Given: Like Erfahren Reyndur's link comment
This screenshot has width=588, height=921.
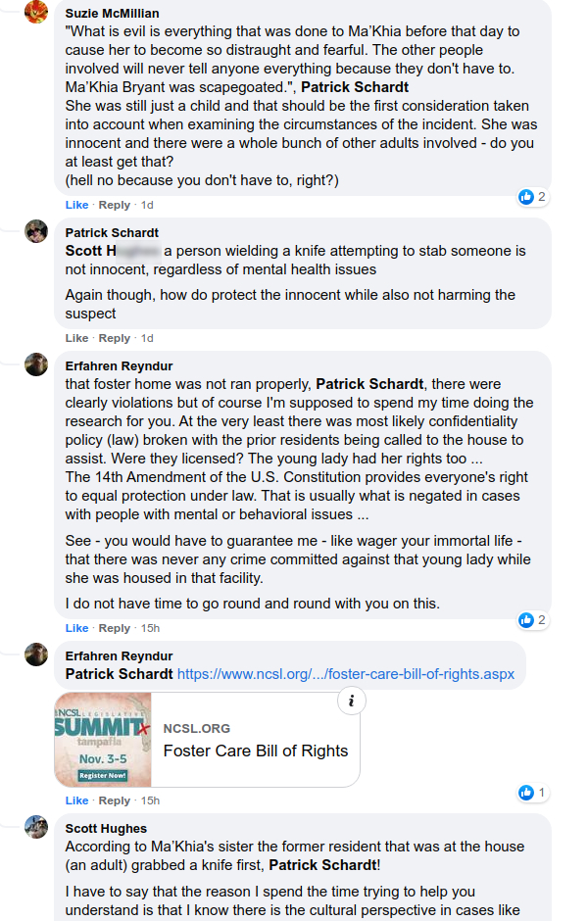Looking at the screenshot, I should click(76, 800).
